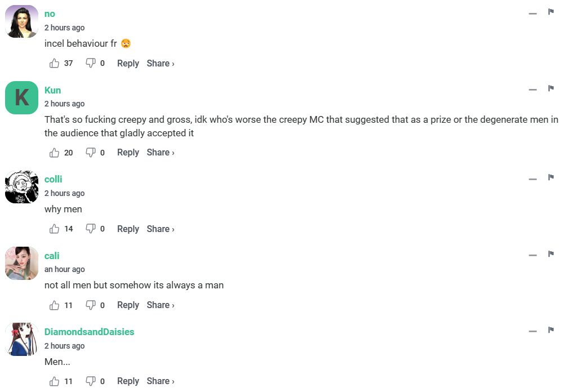The image size is (569, 392).
Task: Visit the DiamondsandDaisies profile name
Action: 89,332
